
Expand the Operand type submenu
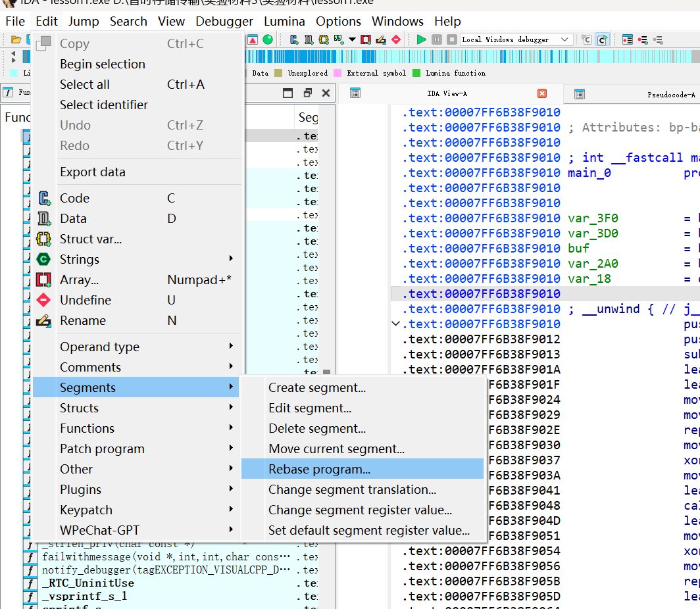[x=136, y=347]
